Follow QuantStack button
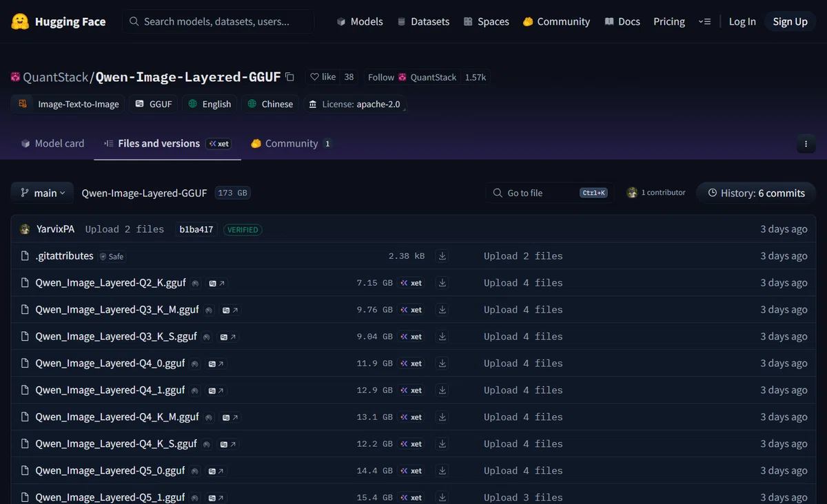The image size is (827, 504). [412, 77]
